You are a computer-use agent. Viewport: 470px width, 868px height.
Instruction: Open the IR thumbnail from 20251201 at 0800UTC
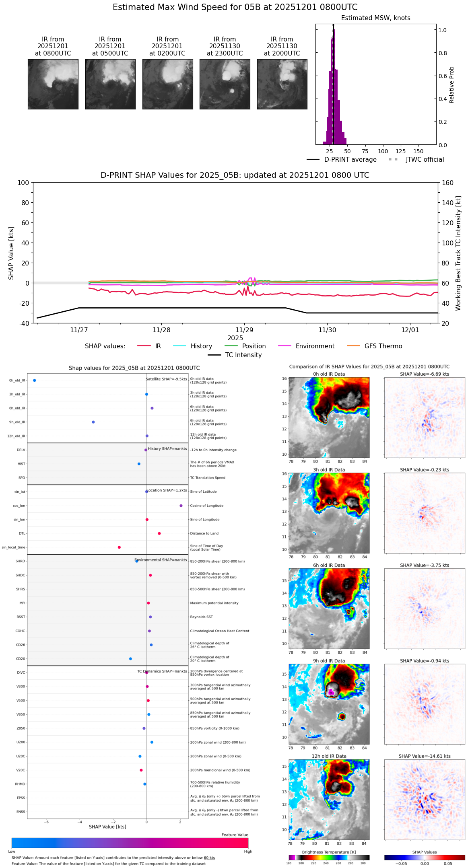53,84
